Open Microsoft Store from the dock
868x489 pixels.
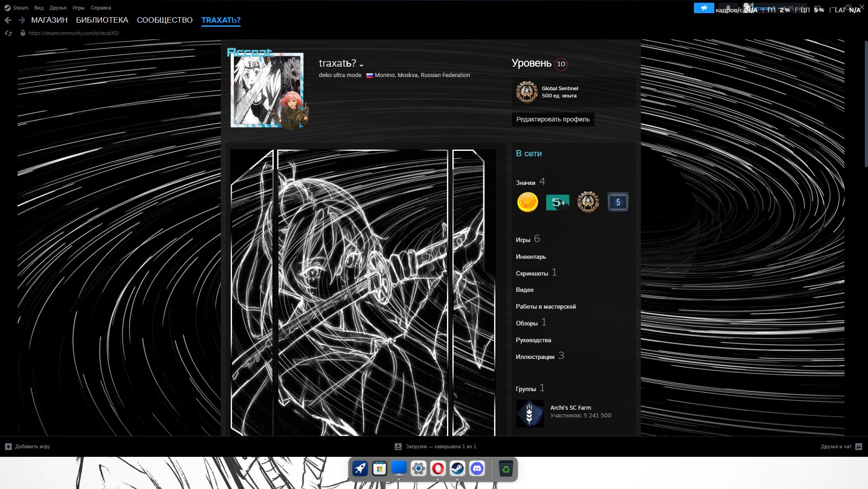[380, 468]
